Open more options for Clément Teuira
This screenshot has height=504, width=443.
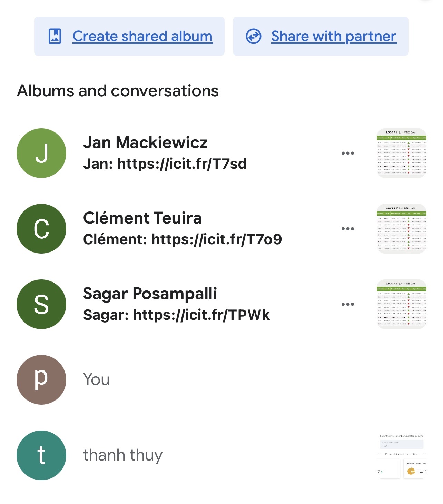coord(347,229)
